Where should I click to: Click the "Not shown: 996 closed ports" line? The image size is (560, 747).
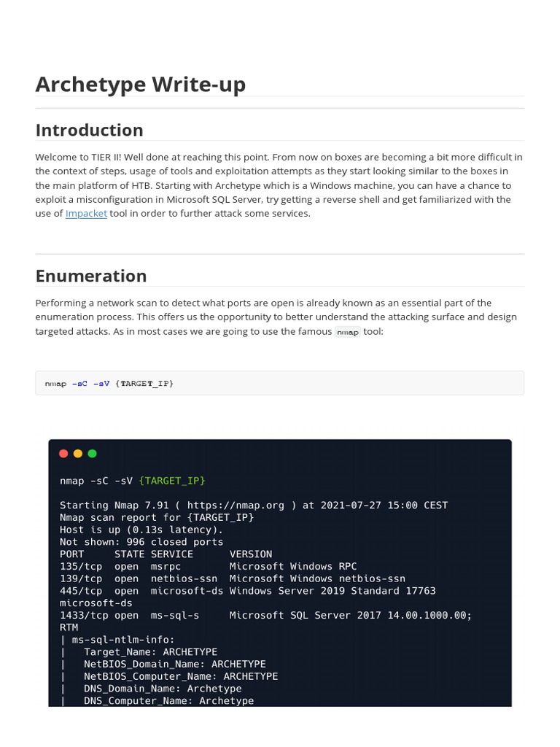pyautogui.click(x=141, y=542)
